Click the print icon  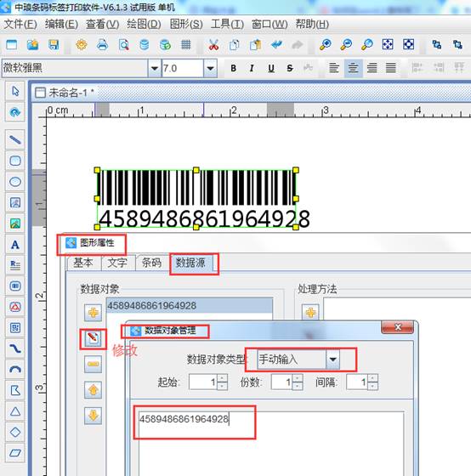coord(102,45)
